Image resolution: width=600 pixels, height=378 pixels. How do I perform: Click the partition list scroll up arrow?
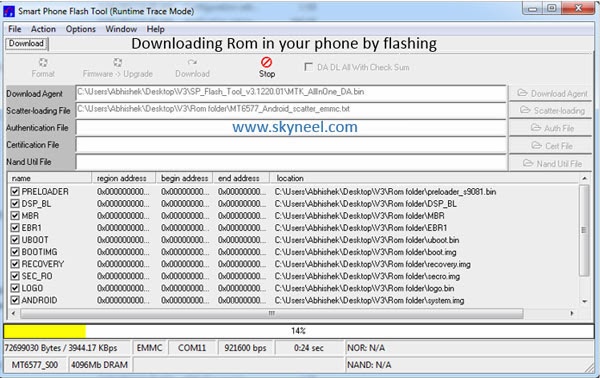[x=584, y=178]
